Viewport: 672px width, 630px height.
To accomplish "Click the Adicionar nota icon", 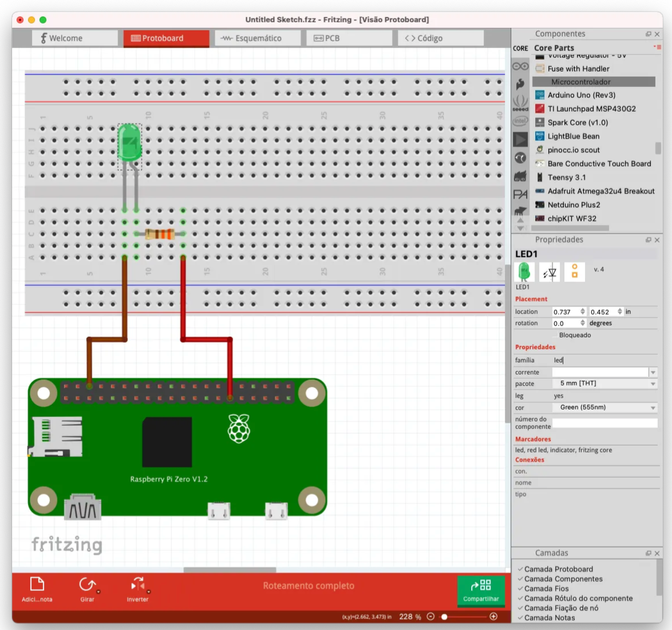I will 37,584.
